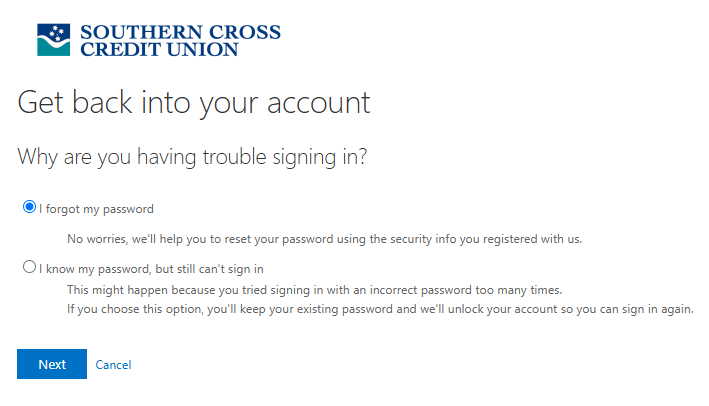Click the word 'account' in the main heading
Viewport: 709px width, 406px height.
click(319, 104)
